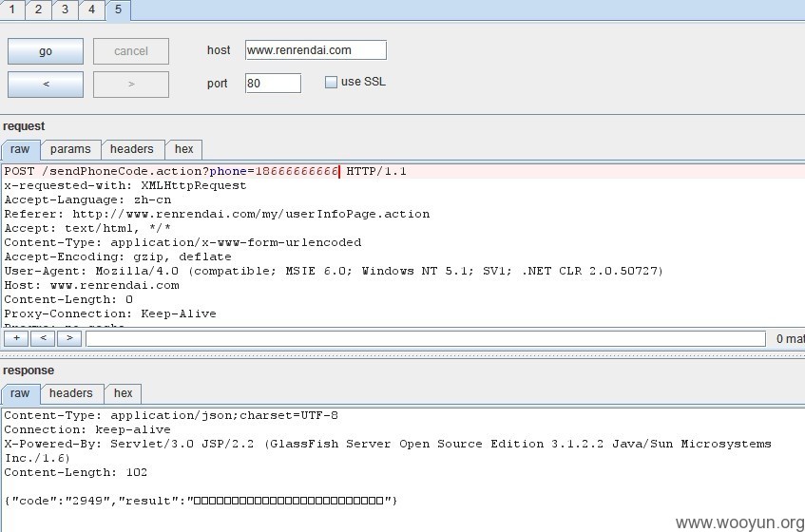The width and height of the screenshot is (805, 532).
Task: Select the request raw tab
Action: (x=20, y=149)
